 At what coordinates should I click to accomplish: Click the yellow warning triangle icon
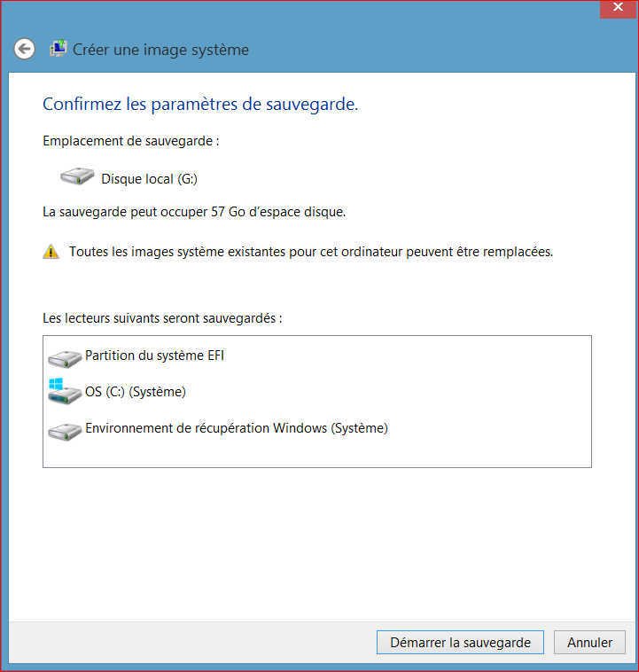[51, 252]
